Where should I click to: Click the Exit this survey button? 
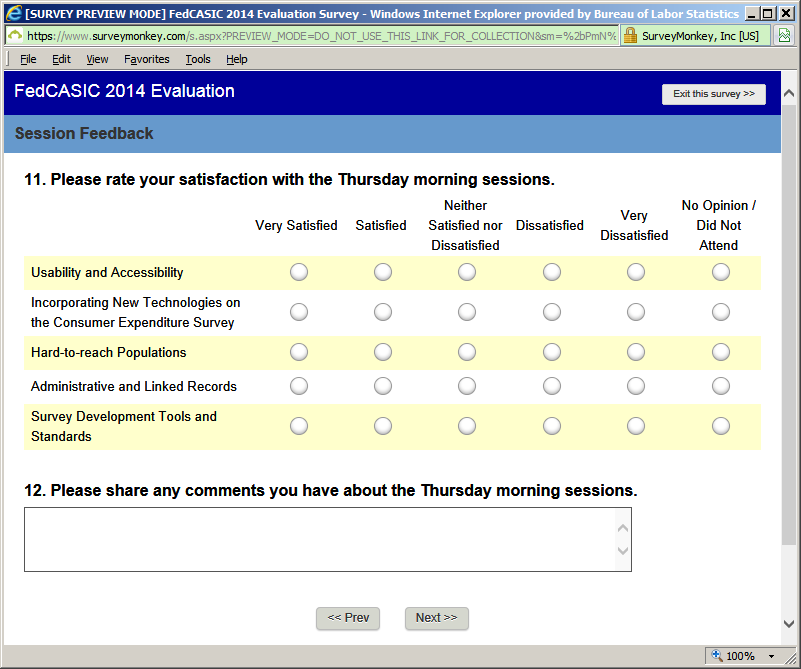[714, 94]
